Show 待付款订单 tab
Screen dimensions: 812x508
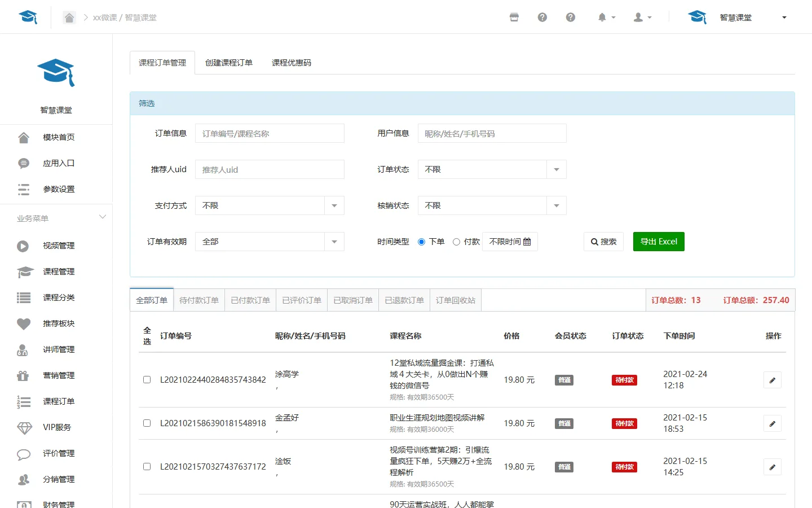click(199, 300)
